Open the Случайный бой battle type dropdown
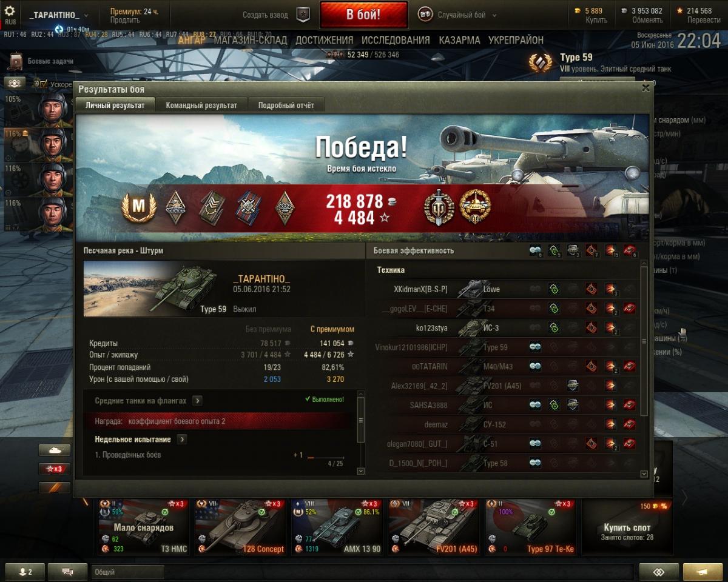The image size is (728, 582). click(x=458, y=15)
